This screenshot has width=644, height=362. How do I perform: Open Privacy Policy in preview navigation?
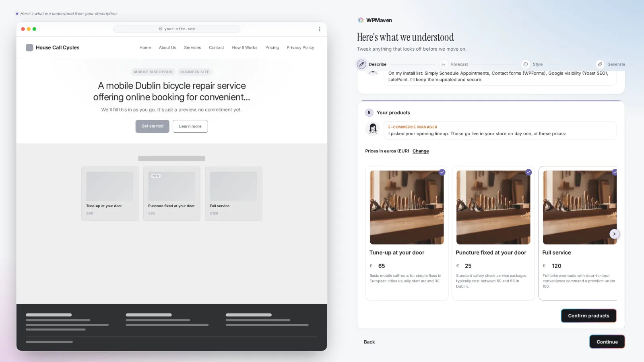300,47
